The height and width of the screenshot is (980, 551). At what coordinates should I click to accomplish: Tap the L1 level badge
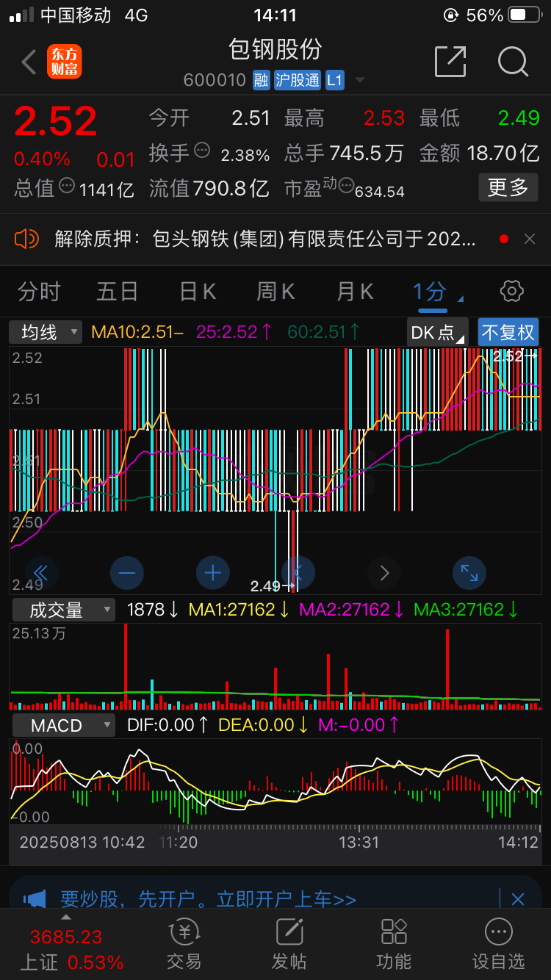point(334,80)
